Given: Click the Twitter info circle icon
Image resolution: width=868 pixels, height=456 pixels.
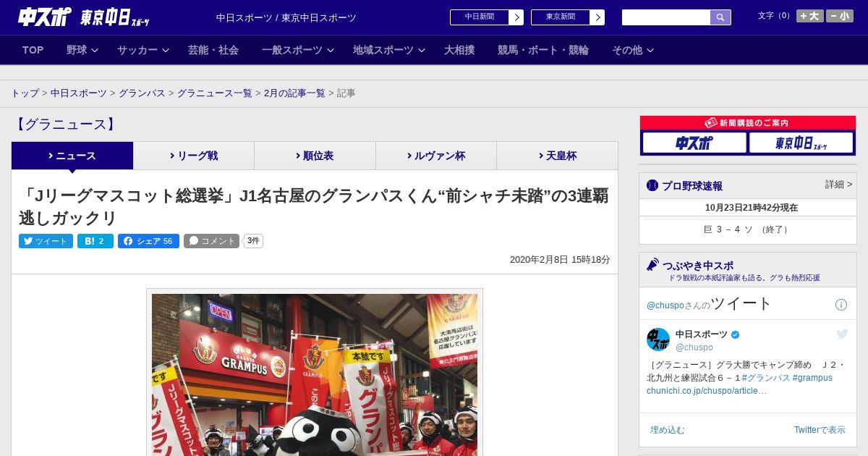Looking at the screenshot, I should coord(841,305).
